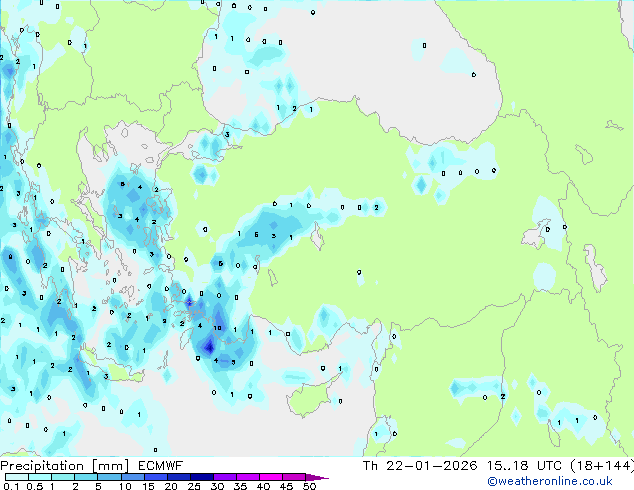Click the 0.1–0.5 mm legend color box
The height and width of the screenshot is (490, 634).
coord(17,477)
